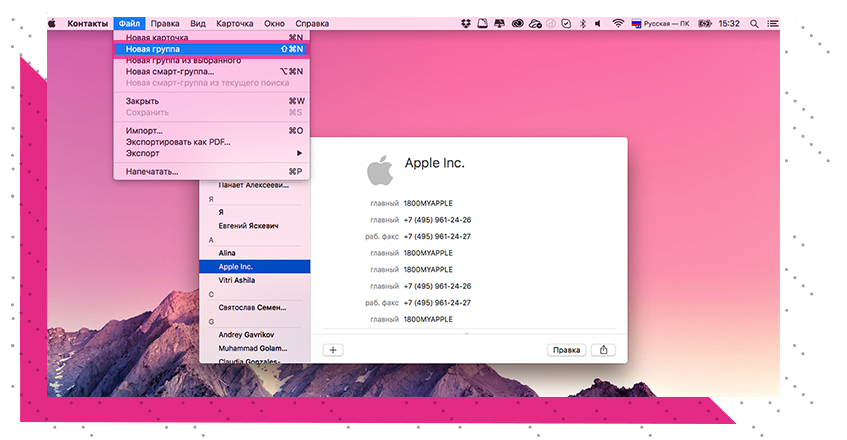The height and width of the screenshot is (440, 847).
Task: Click the Bluetooth status icon
Action: [x=583, y=22]
